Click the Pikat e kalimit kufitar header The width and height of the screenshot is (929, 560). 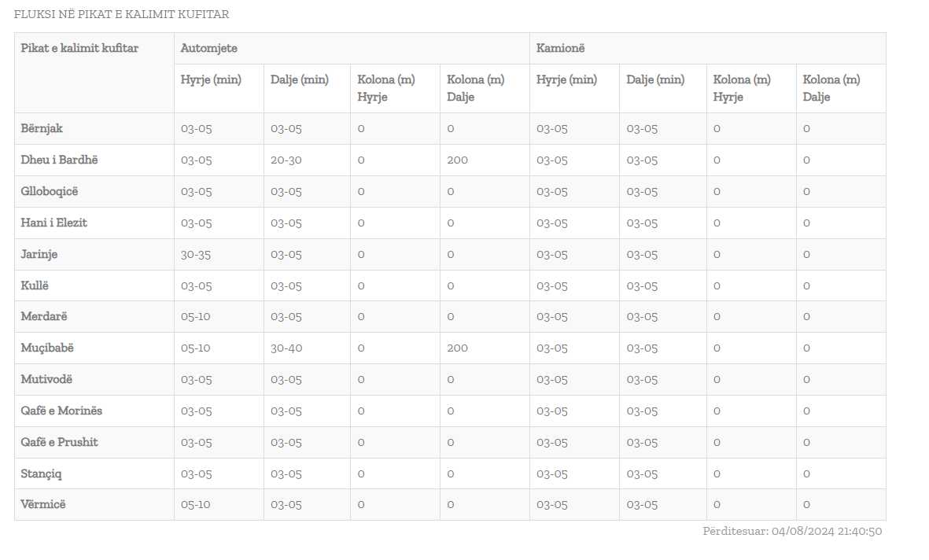(x=79, y=48)
